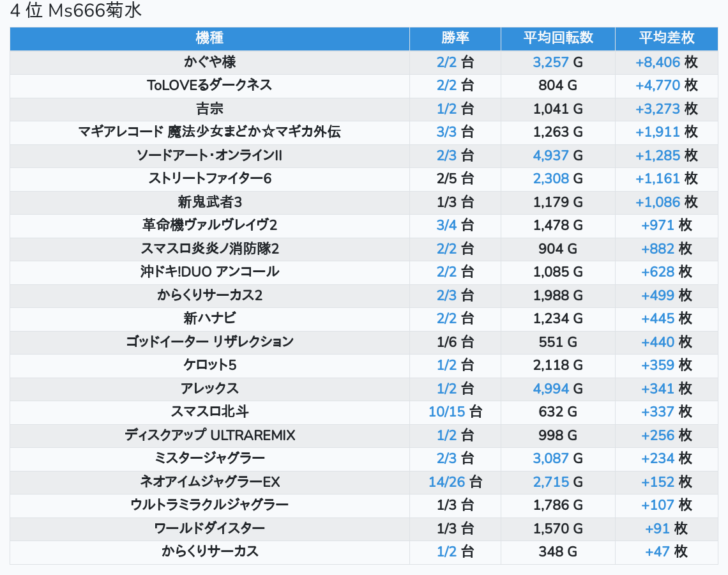The height and width of the screenshot is (575, 728).
Task: Select ディスクアップ ULTRAREMIX machine name
Action: click(x=209, y=436)
